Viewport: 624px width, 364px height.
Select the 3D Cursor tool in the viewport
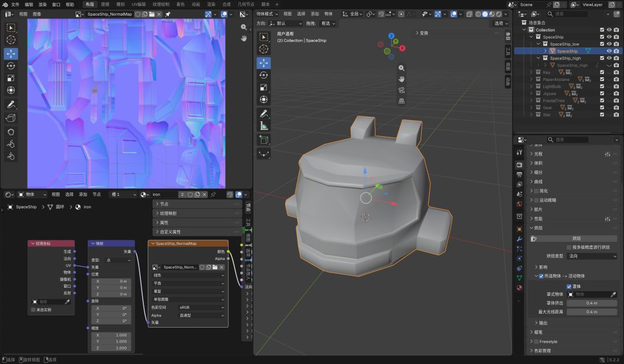263,49
